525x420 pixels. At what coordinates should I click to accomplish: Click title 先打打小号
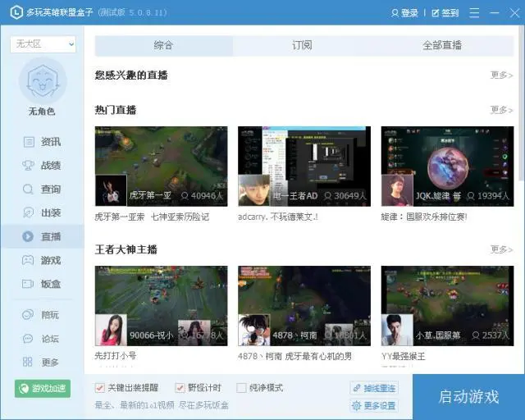pos(116,356)
